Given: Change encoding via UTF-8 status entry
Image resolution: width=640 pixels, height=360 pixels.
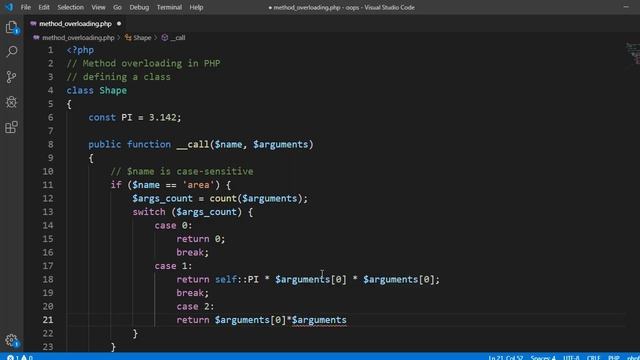Looking at the screenshot, I should tap(571, 357).
